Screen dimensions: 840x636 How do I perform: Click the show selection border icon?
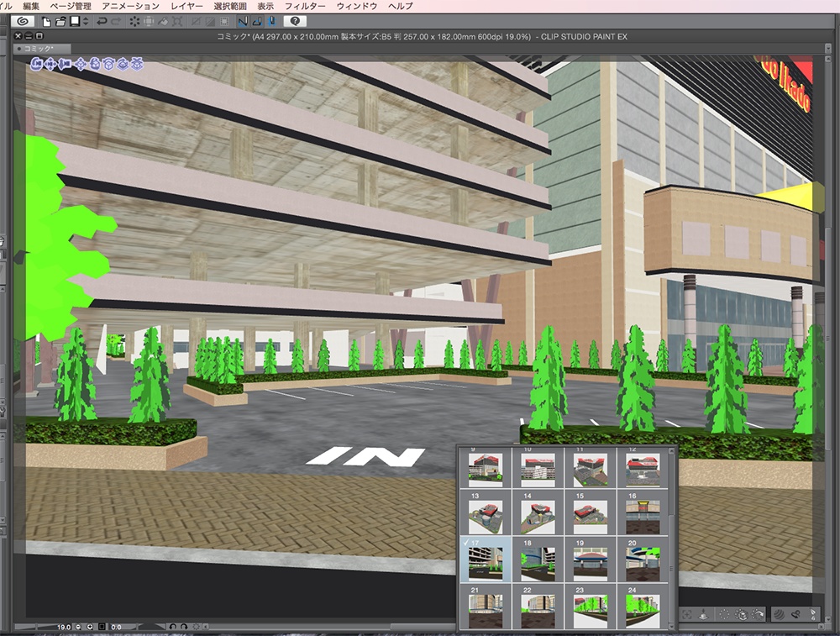tap(224, 22)
